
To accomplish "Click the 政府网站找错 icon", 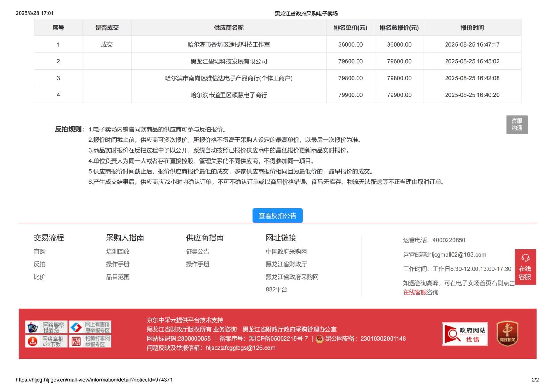I will click(465, 334).
